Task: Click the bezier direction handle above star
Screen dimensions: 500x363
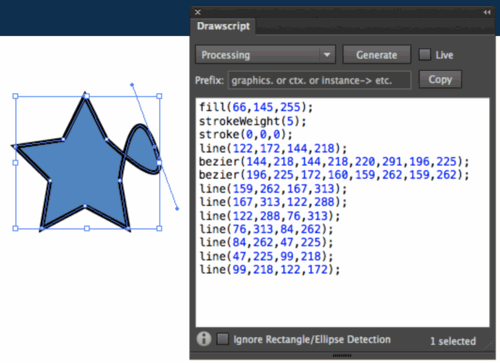Action: 132,85
